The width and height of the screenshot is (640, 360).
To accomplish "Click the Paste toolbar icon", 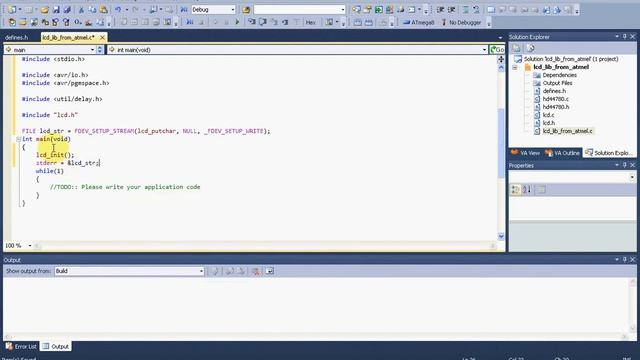I will point(104,9).
